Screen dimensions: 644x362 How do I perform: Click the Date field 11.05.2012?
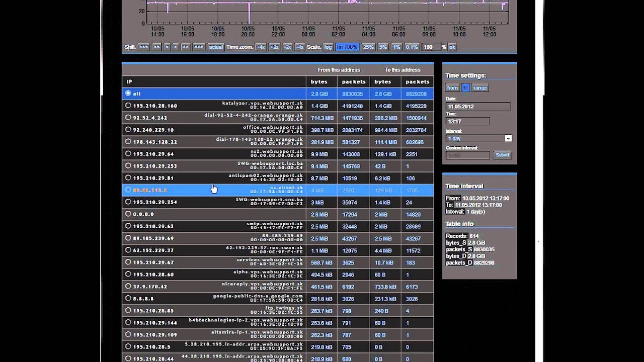pyautogui.click(x=478, y=107)
